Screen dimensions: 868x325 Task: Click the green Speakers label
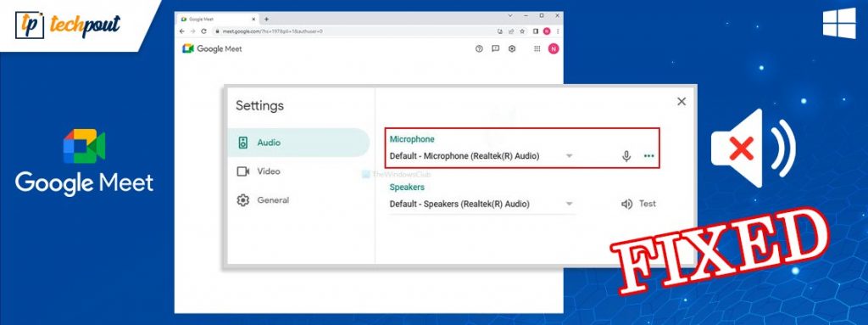pos(407,188)
